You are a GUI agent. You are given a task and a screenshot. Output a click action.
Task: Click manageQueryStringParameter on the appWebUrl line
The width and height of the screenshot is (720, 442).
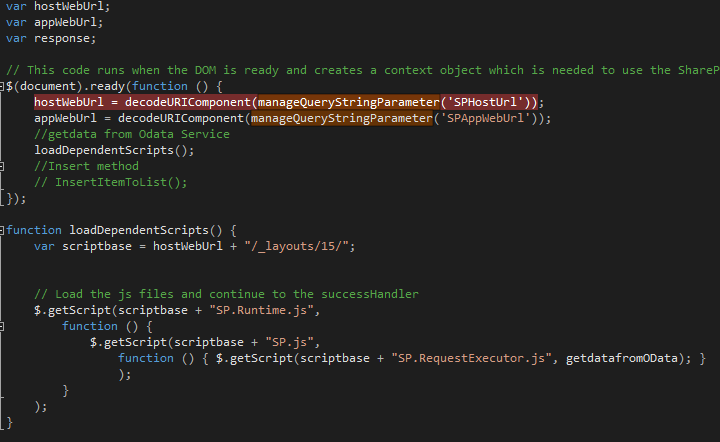(x=342, y=118)
